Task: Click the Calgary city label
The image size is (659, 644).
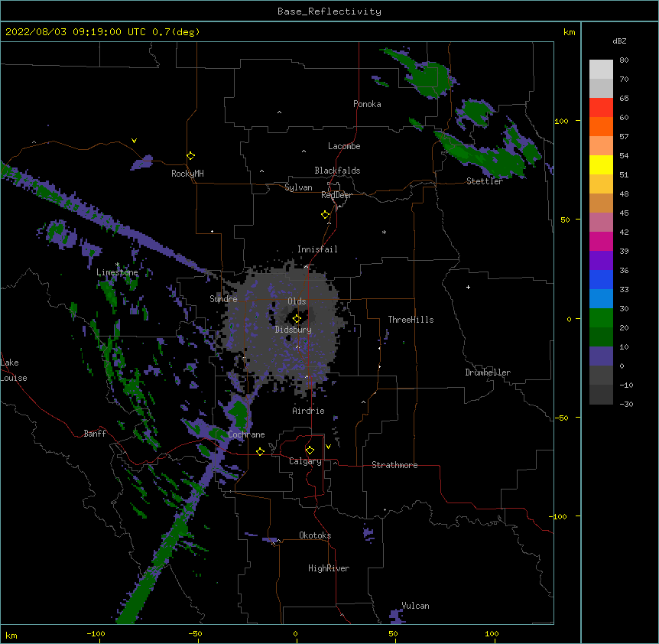Action: [305, 461]
